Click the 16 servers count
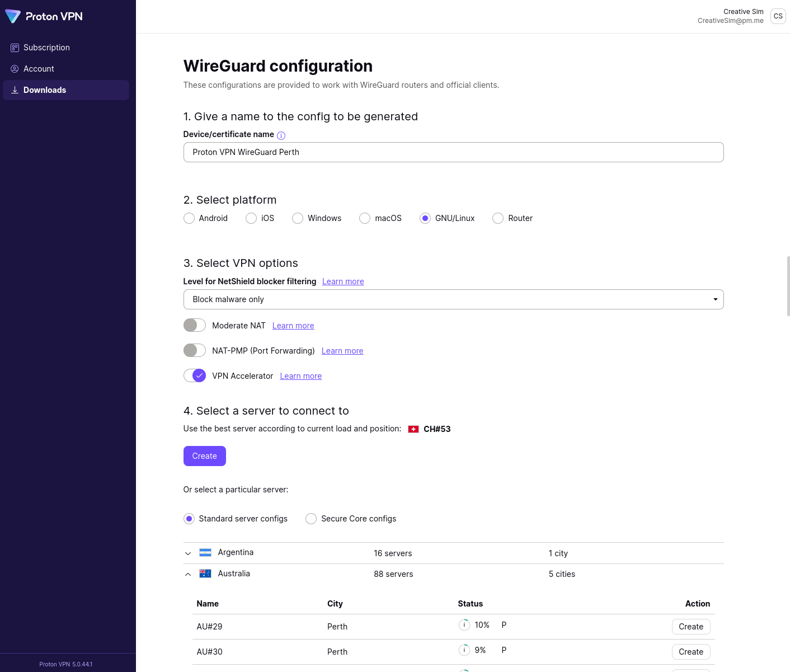Screen dimensions: 790x672 [393, 553]
